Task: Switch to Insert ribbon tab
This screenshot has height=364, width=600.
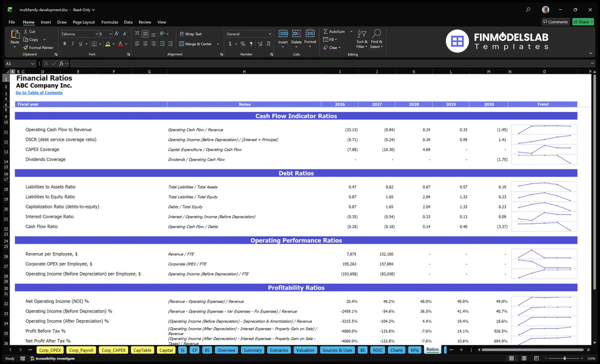Action: tap(45, 22)
